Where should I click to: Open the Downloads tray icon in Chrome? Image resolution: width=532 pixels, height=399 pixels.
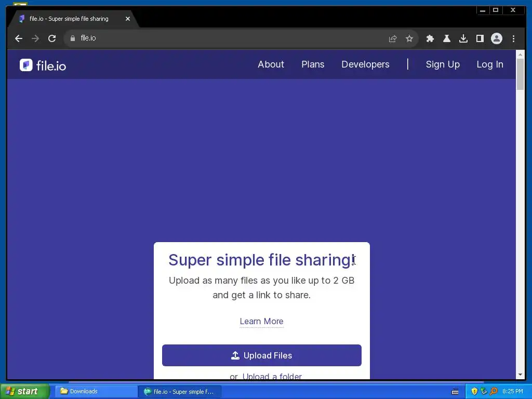[463, 38]
